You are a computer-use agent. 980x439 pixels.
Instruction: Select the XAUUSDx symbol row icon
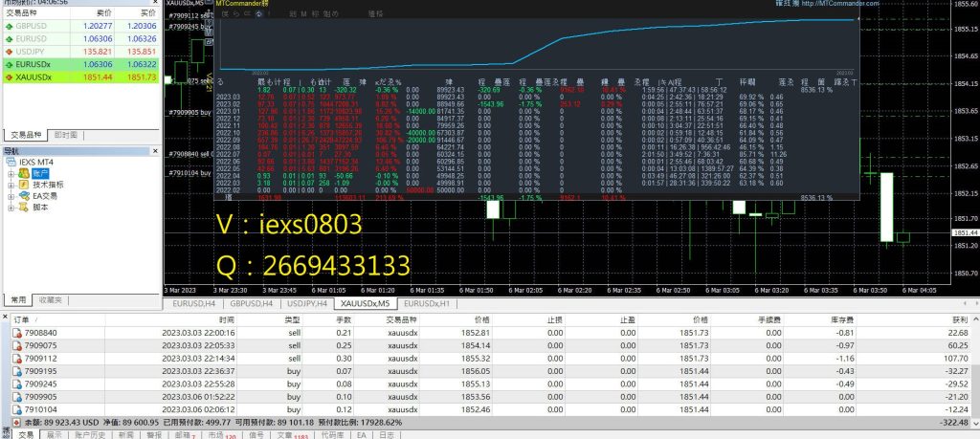8,77
